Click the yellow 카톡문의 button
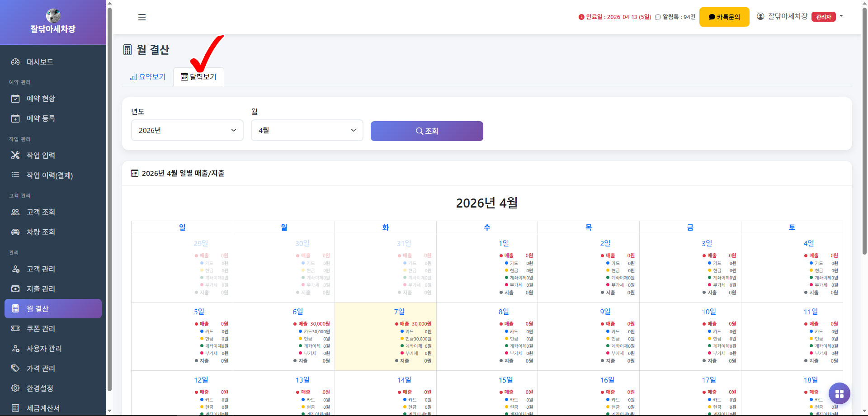The height and width of the screenshot is (416, 868). pos(724,17)
